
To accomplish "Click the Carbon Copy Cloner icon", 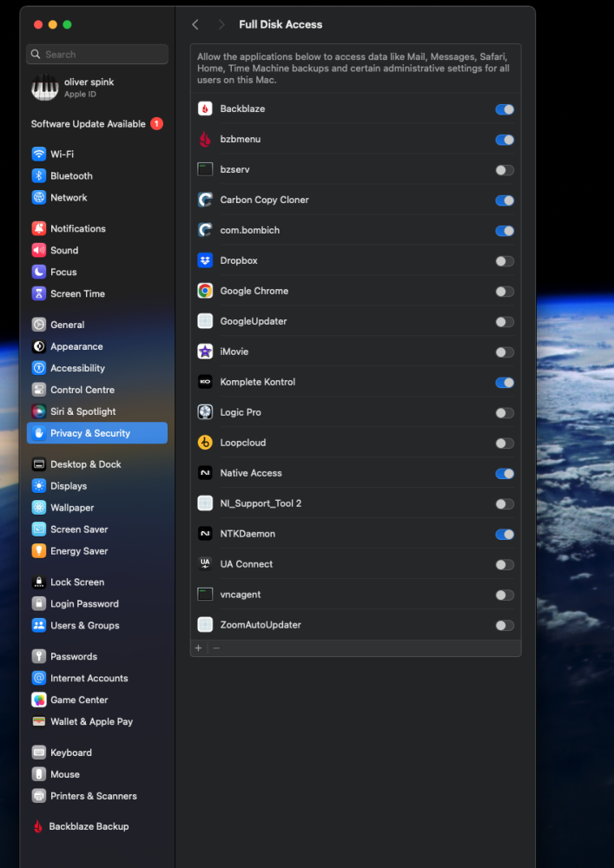I will pos(205,200).
